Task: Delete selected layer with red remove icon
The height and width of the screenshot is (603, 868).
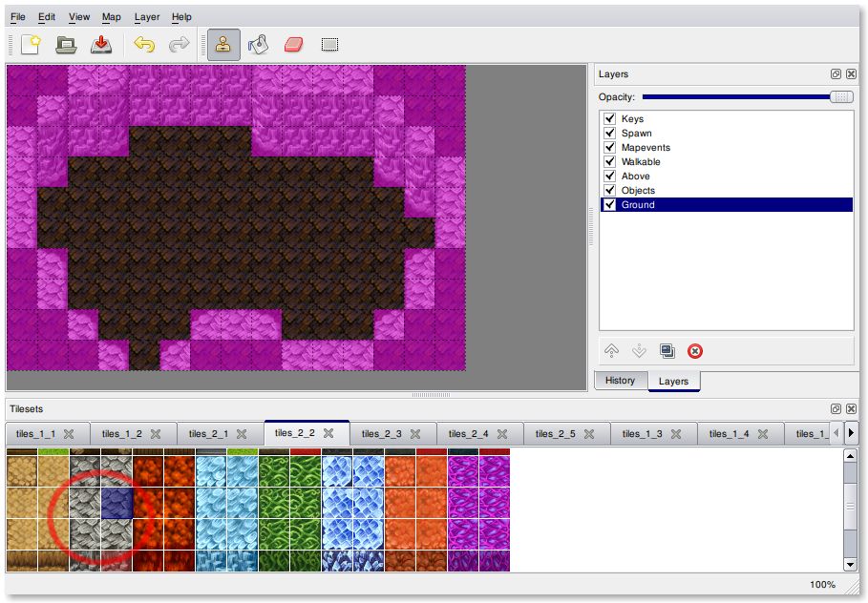Action: pos(695,351)
